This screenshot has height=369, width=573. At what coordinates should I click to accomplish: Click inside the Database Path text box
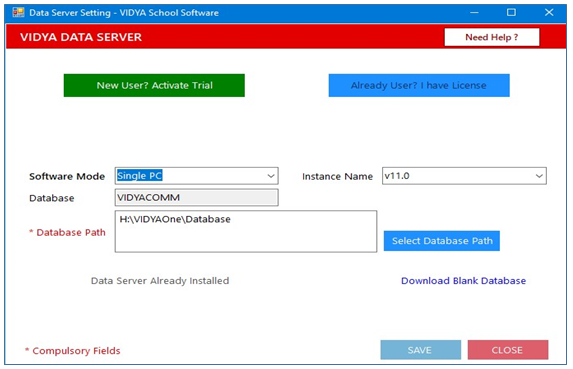tap(246, 231)
